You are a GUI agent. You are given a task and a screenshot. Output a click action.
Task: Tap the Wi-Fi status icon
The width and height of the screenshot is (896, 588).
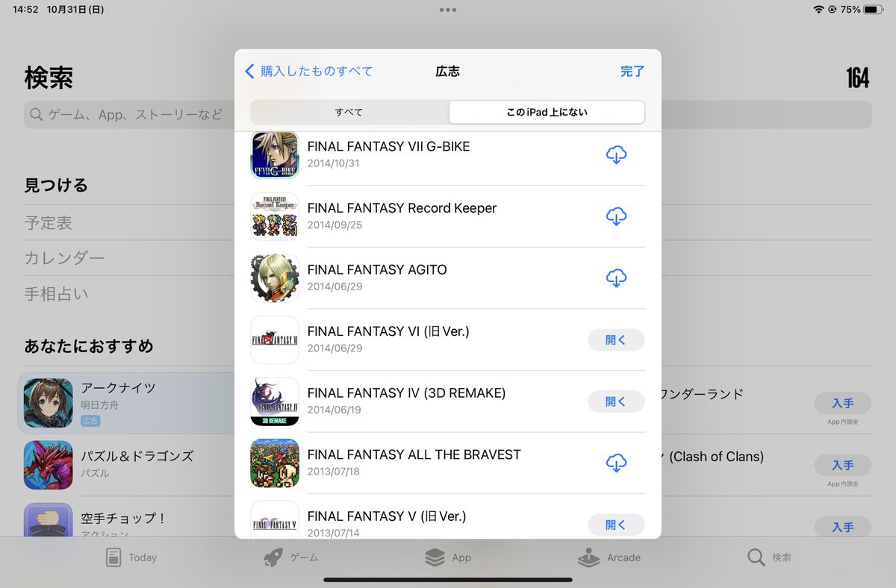pos(819,10)
